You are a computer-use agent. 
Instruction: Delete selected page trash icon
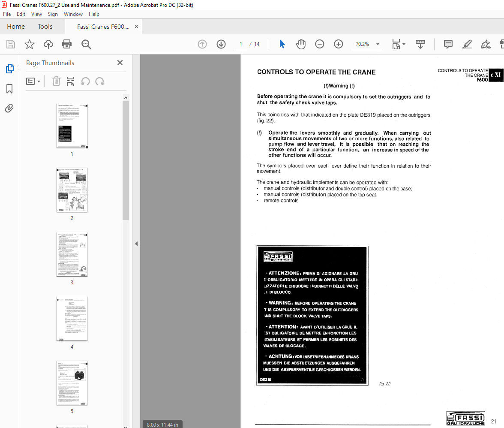56,81
